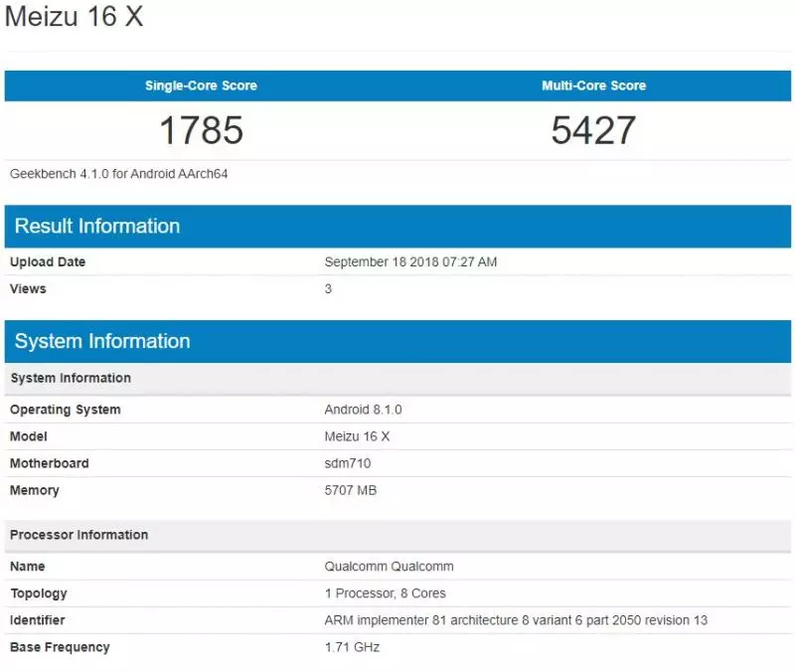Click the Upload Date label

click(48, 262)
